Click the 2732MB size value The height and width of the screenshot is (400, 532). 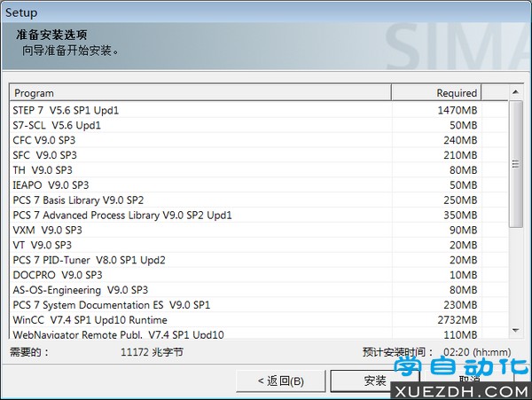click(x=457, y=319)
